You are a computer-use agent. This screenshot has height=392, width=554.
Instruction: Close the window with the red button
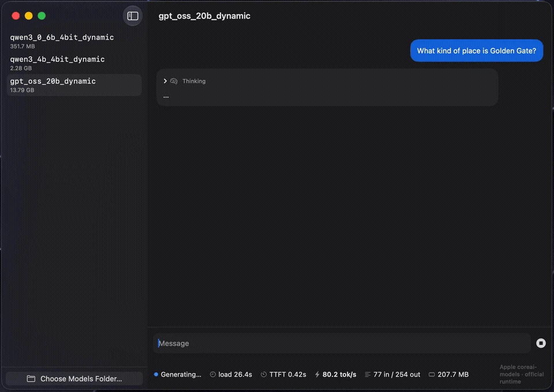(16, 16)
